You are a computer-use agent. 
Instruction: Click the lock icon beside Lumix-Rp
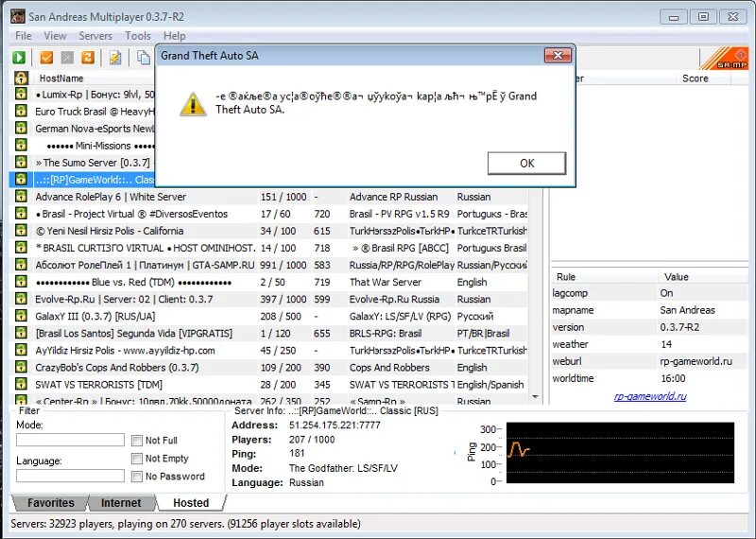tap(21, 95)
